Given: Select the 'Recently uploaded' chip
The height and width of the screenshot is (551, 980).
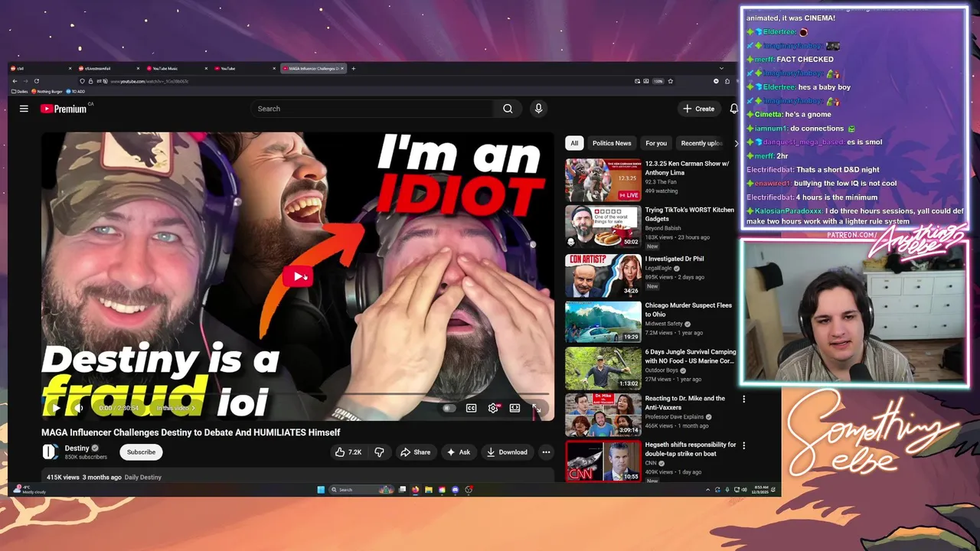Looking at the screenshot, I should tap(701, 143).
